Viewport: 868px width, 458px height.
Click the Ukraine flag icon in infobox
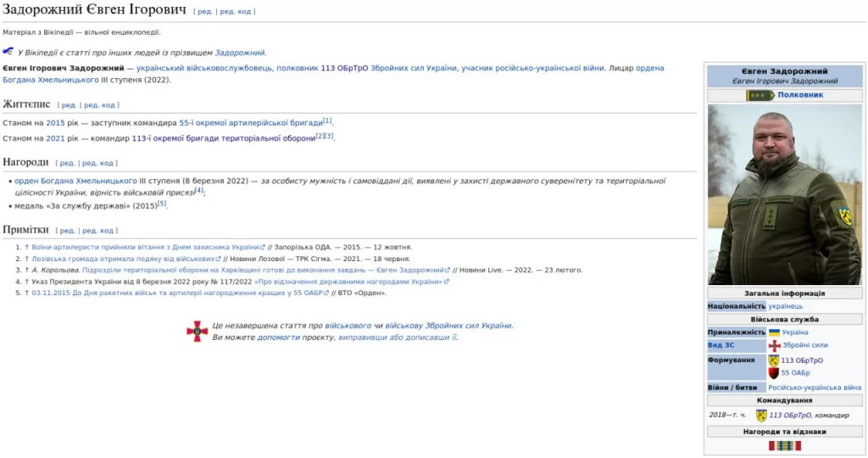[x=774, y=332]
